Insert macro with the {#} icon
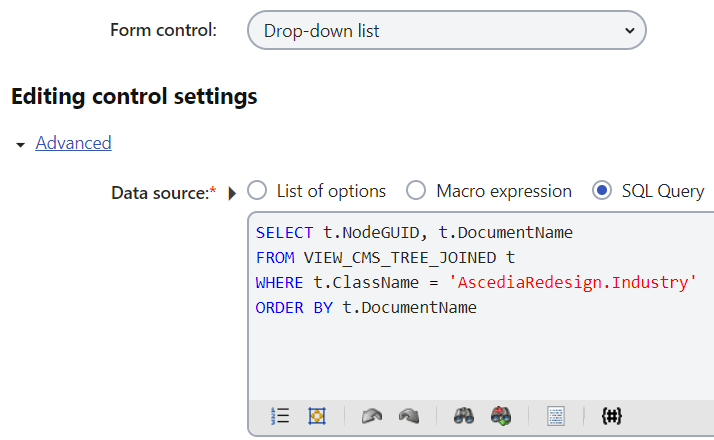Image resolution: width=714 pixels, height=440 pixels. 612,416
